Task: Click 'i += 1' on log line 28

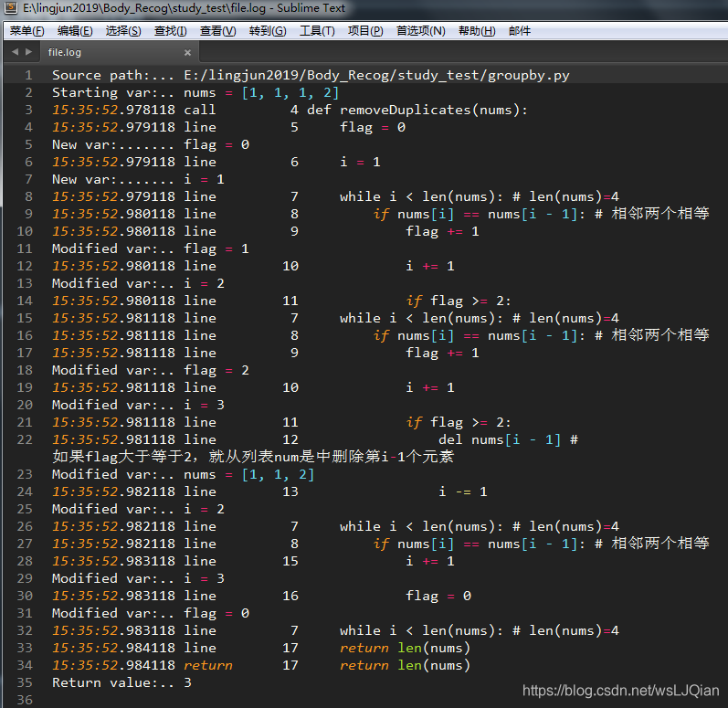Action: tap(430, 561)
